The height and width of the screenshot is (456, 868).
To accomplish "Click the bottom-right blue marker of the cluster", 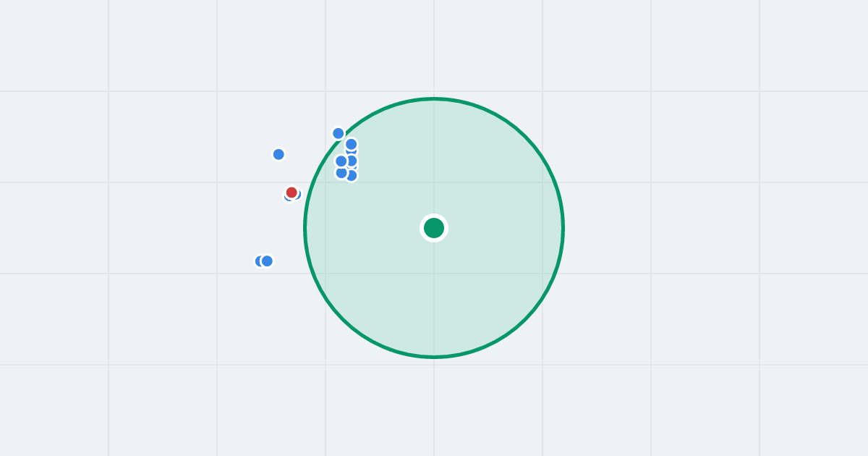I will 351,175.
